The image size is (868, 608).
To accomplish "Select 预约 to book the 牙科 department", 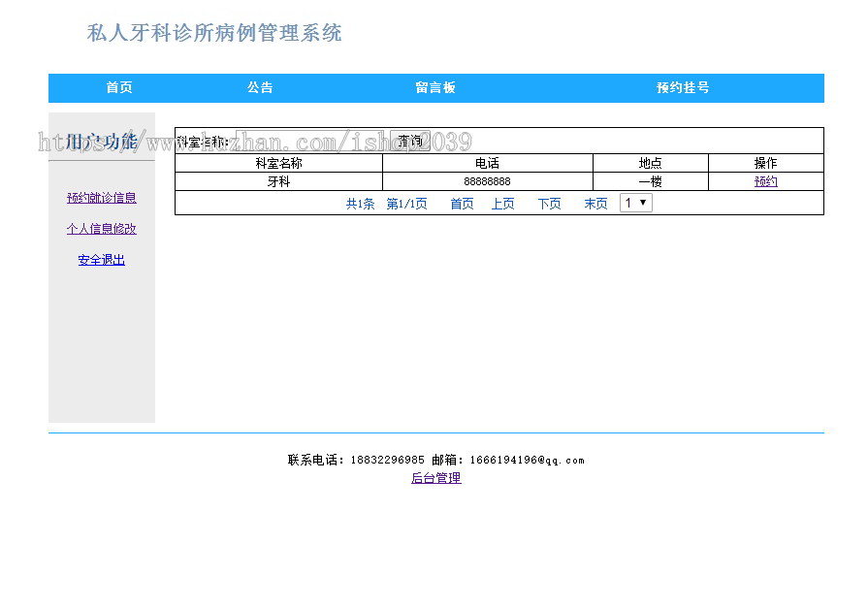I will point(765,181).
